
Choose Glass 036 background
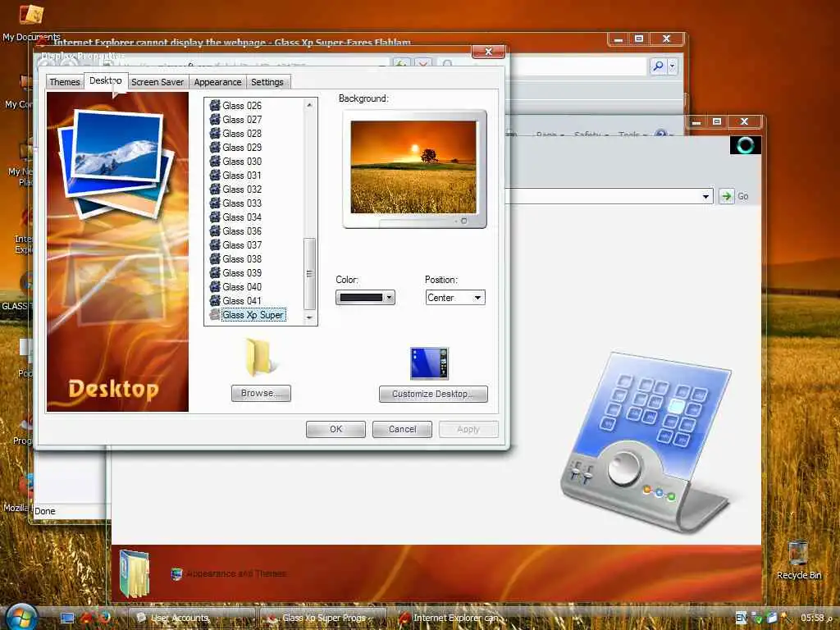coord(242,231)
